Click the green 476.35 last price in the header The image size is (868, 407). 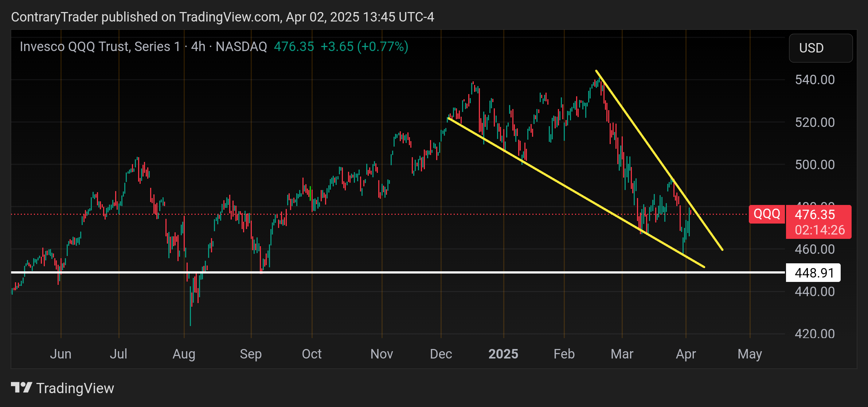[294, 47]
